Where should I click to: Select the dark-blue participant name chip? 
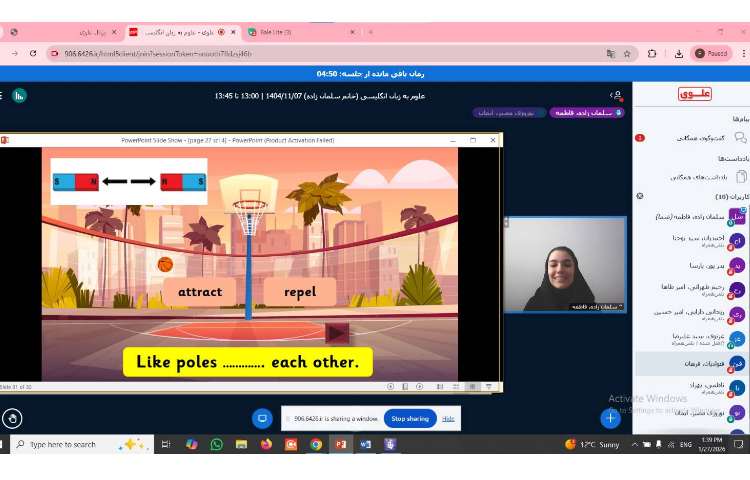click(509, 113)
